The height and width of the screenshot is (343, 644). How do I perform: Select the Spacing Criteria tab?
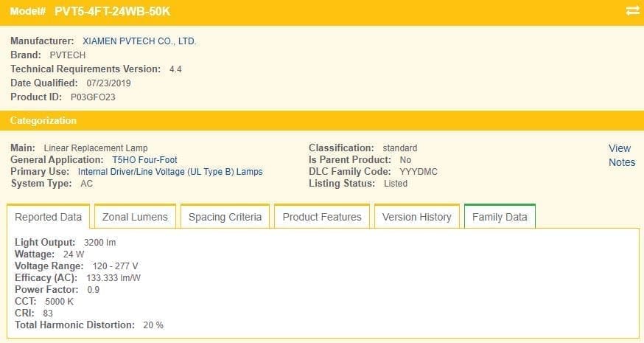click(225, 217)
